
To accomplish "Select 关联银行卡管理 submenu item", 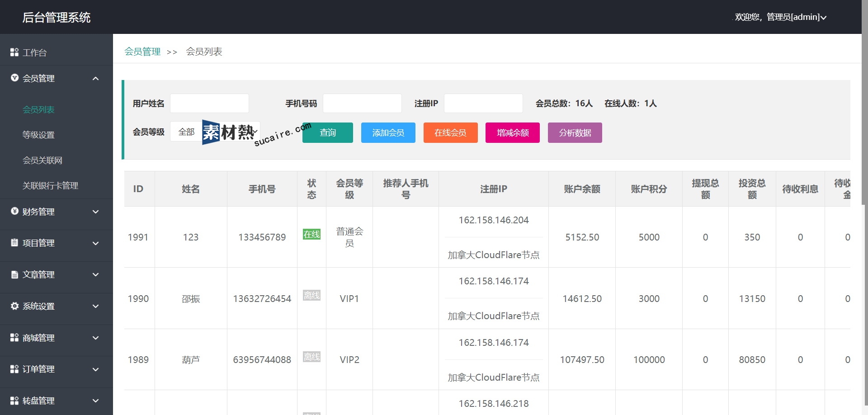I will pos(50,185).
